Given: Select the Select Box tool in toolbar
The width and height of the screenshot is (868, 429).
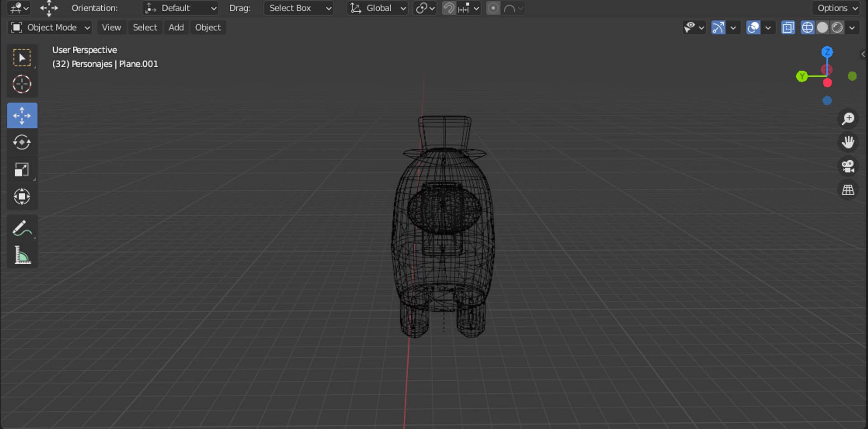Looking at the screenshot, I should 22,57.
